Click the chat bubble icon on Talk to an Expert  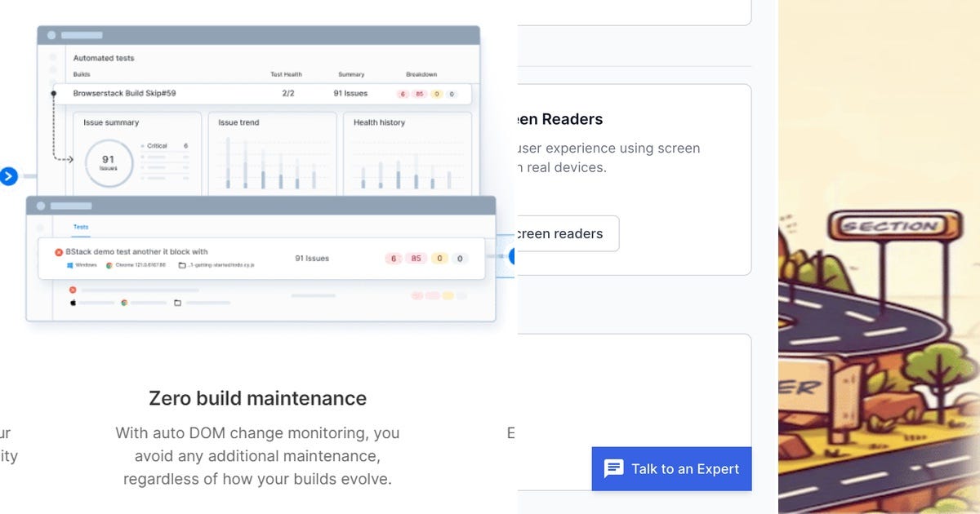(x=612, y=468)
